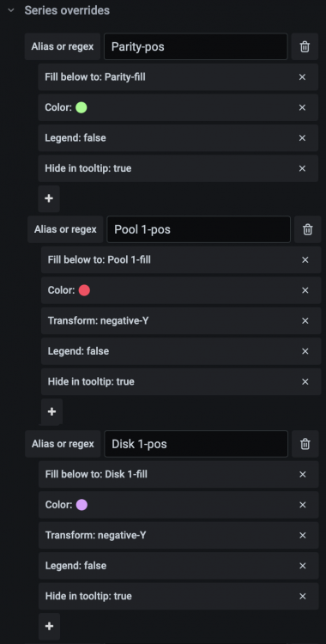Add option to the Disk 1-pos override
The image size is (326, 644).
point(49,626)
